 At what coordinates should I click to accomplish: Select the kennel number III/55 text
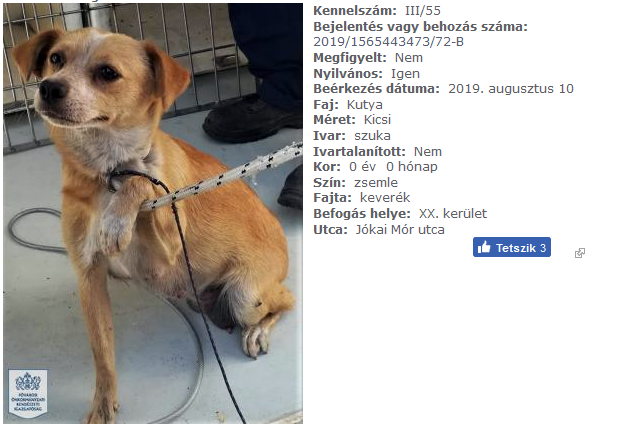(423, 11)
